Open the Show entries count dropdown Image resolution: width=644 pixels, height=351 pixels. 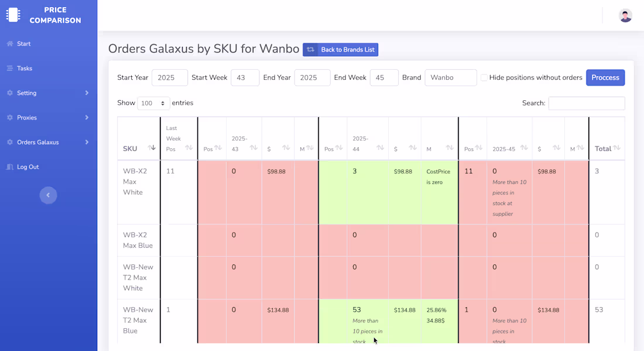coord(153,103)
